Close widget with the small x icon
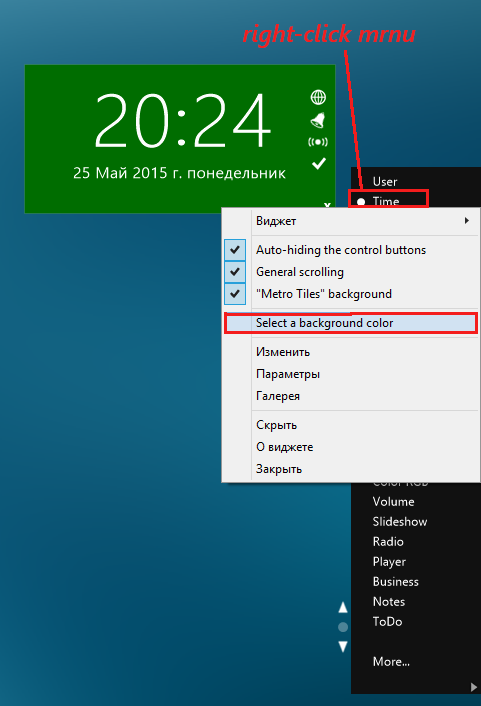The image size is (481, 706). 327,205
